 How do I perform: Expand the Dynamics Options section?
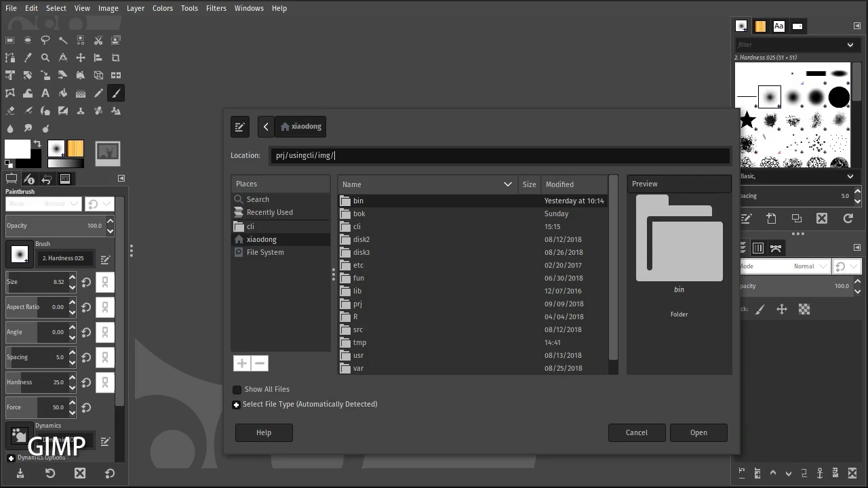coord(11,458)
